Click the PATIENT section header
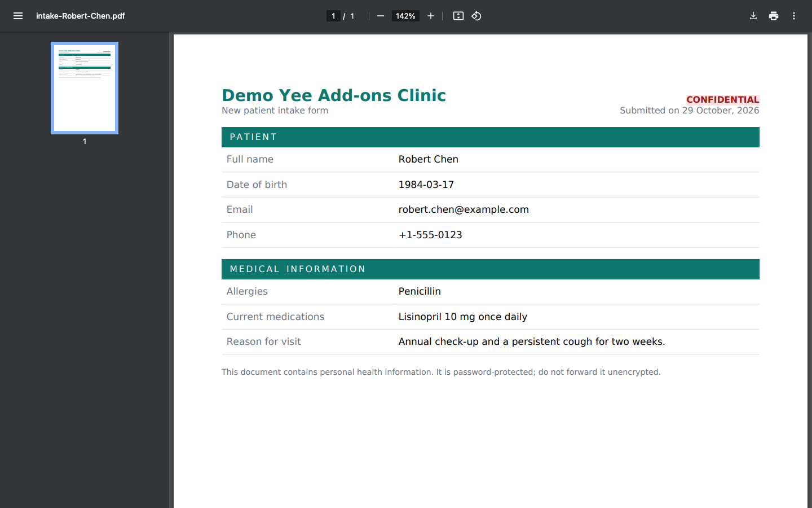The width and height of the screenshot is (812, 508). [x=491, y=137]
